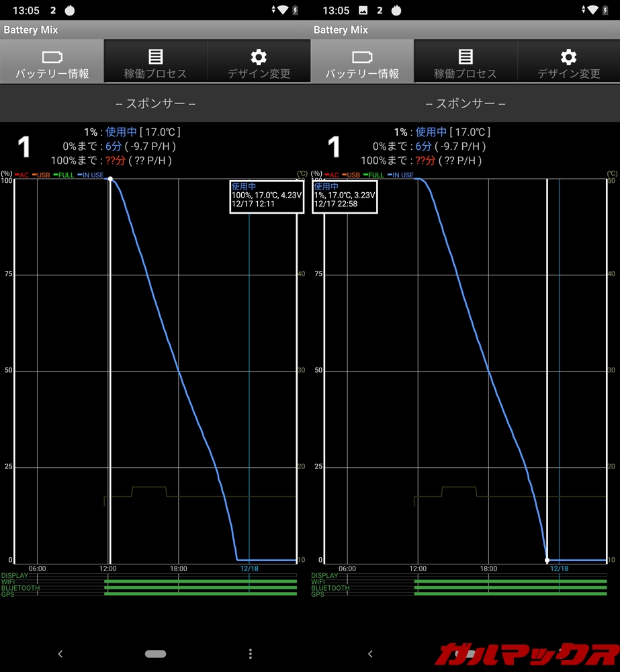Open デザイン変更 gear icon in left screen
Image resolution: width=620 pixels, height=672 pixels.
point(259,62)
